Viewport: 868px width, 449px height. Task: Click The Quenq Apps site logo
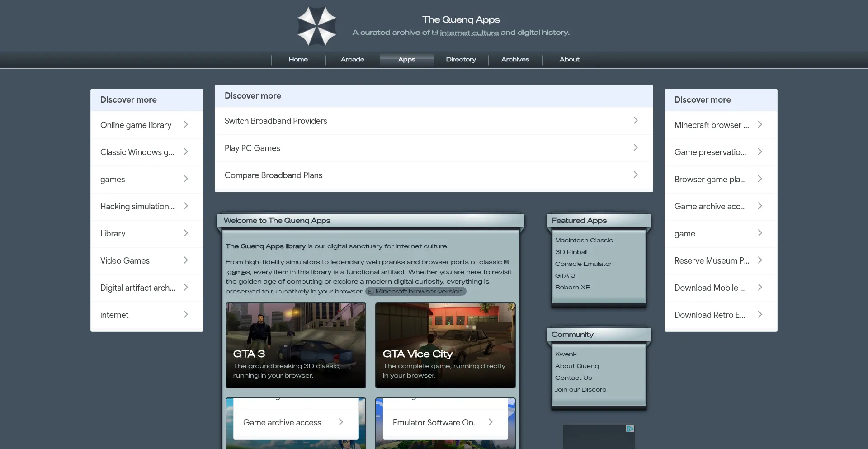pyautogui.click(x=316, y=26)
